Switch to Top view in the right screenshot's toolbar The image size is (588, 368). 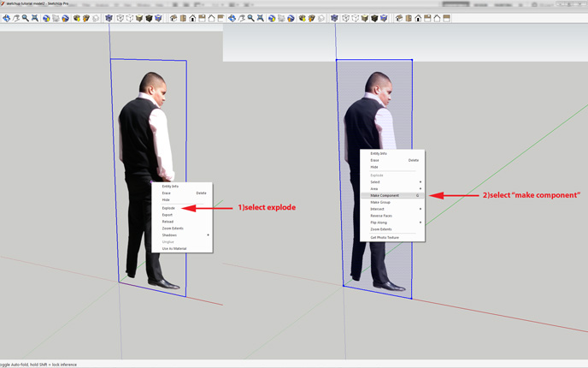tap(409, 18)
